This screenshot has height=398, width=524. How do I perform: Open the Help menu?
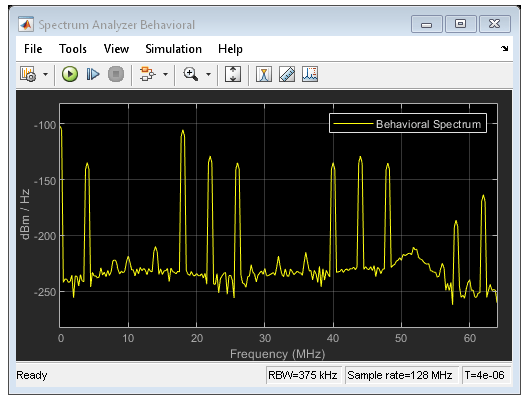pyautogui.click(x=230, y=49)
